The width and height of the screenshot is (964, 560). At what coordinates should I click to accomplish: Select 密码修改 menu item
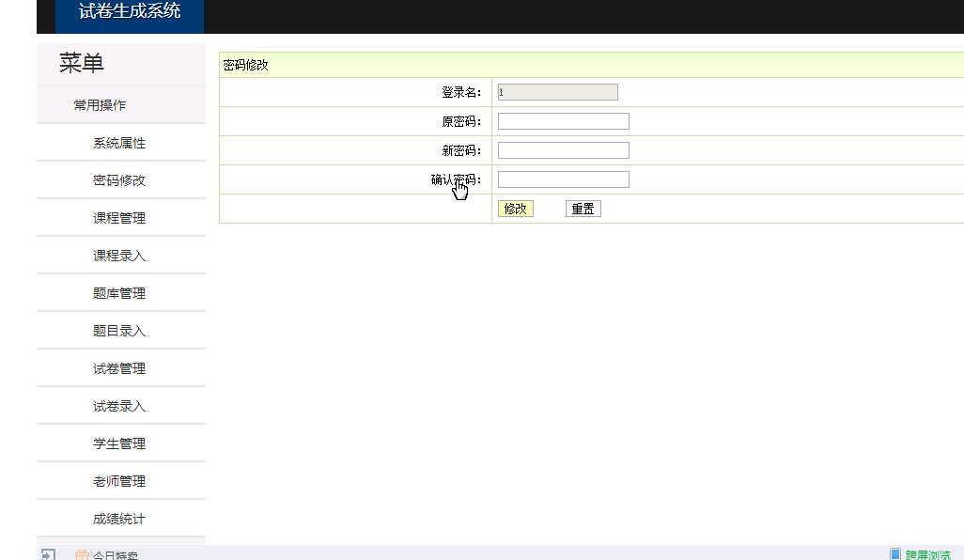pyautogui.click(x=119, y=180)
